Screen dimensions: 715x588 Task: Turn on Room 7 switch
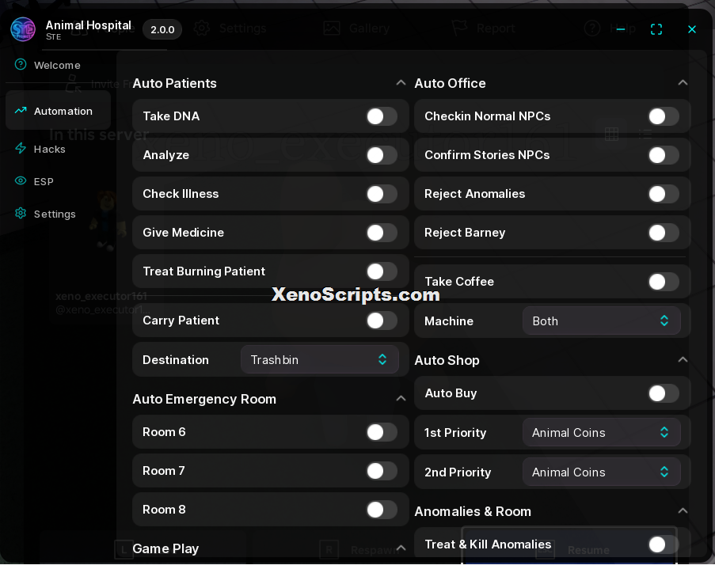click(382, 471)
